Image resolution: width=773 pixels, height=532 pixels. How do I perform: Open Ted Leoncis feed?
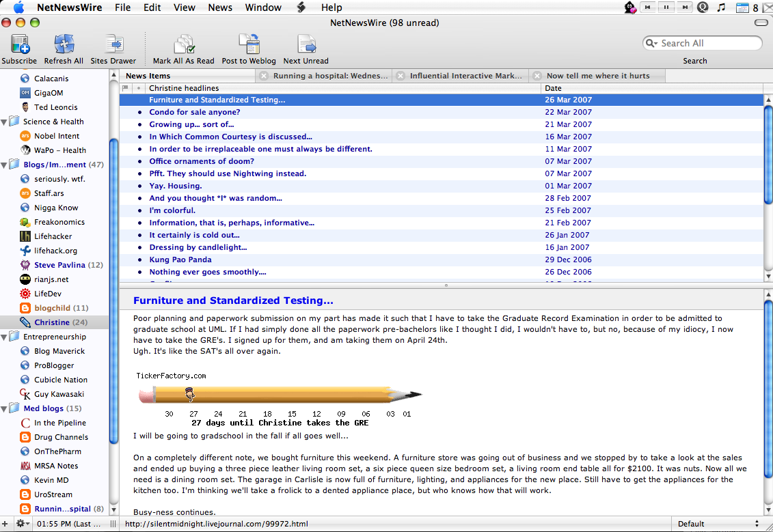point(56,107)
